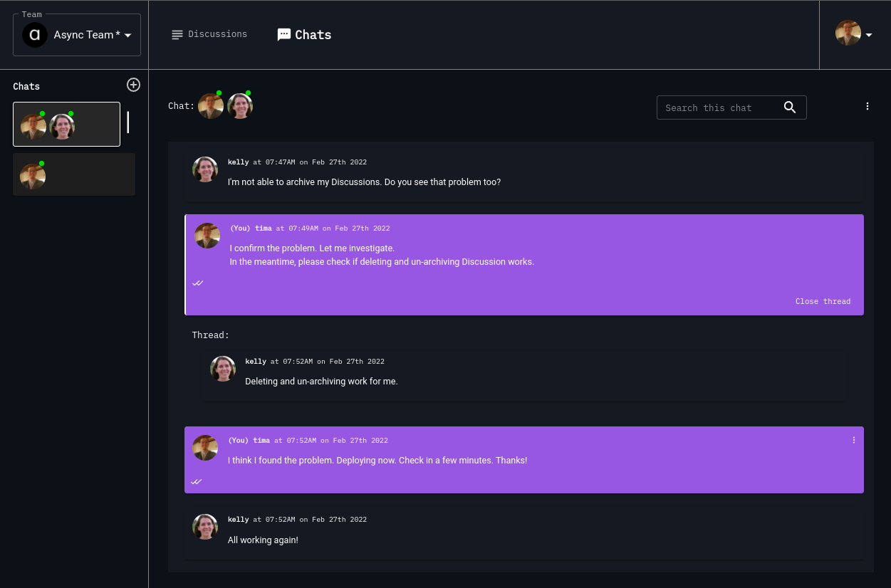Viewport: 891px width, 588px height.
Task: Click the Close thread link
Action: click(823, 301)
